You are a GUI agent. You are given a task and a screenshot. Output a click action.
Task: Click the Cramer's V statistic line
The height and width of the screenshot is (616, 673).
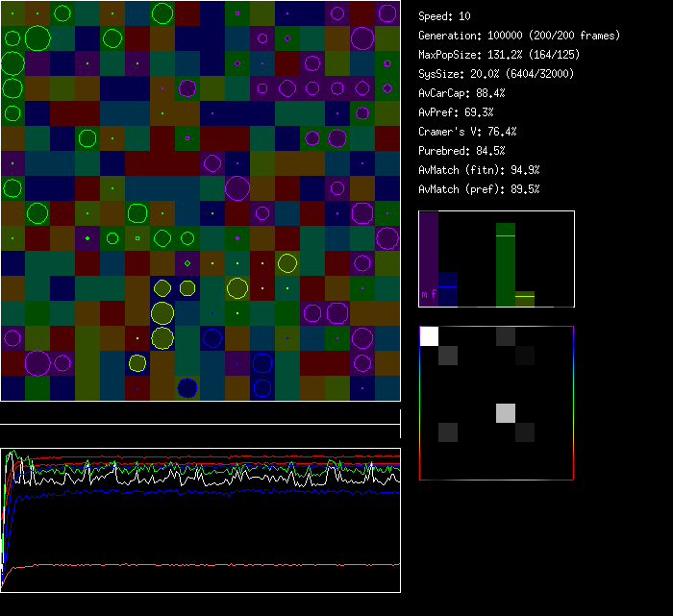click(x=467, y=132)
